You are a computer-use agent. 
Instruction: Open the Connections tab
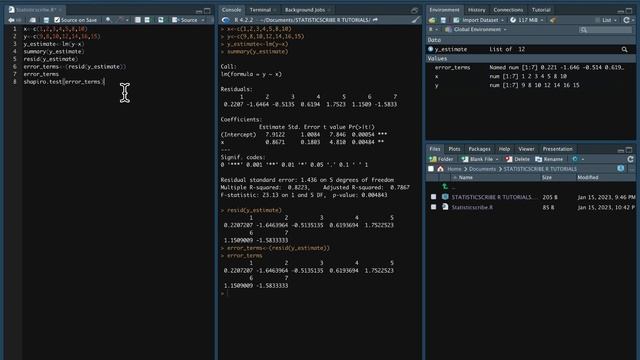[x=508, y=10]
